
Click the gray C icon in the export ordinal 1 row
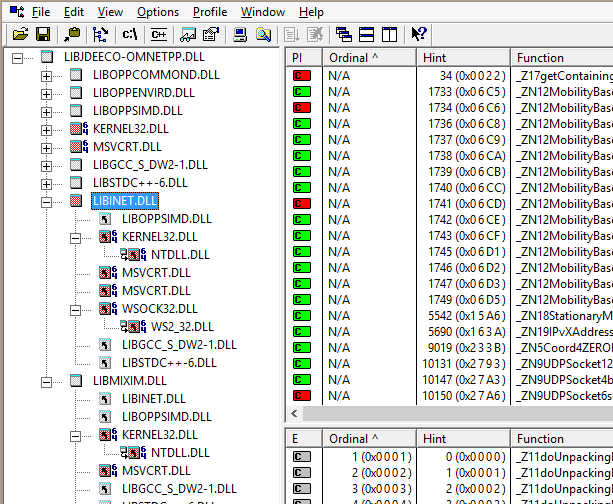click(302, 457)
